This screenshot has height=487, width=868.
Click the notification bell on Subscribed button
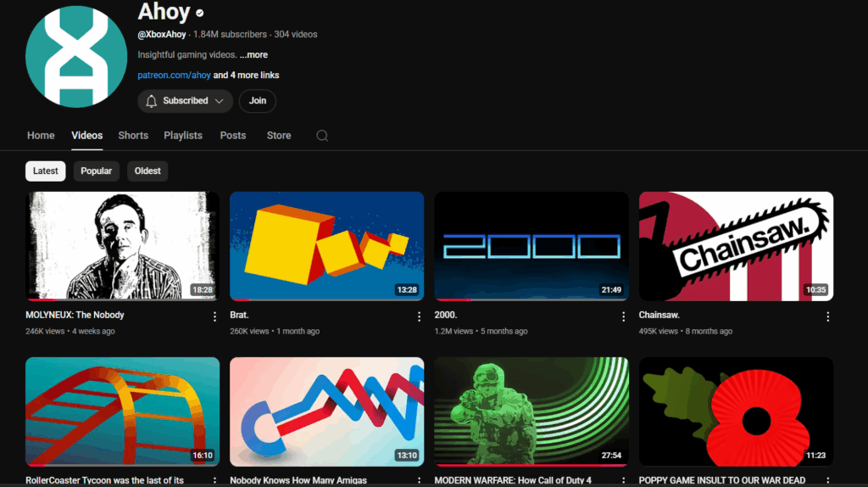pos(152,101)
